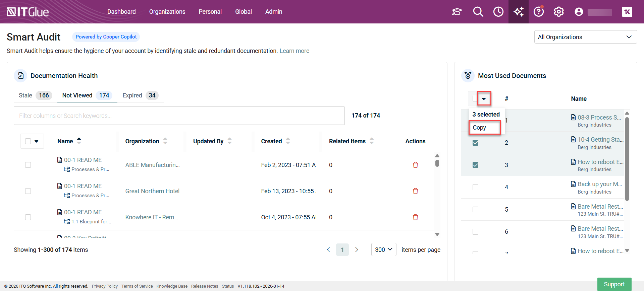Click the search magnifier icon
Screen dimensions: 644x291
(x=478, y=12)
